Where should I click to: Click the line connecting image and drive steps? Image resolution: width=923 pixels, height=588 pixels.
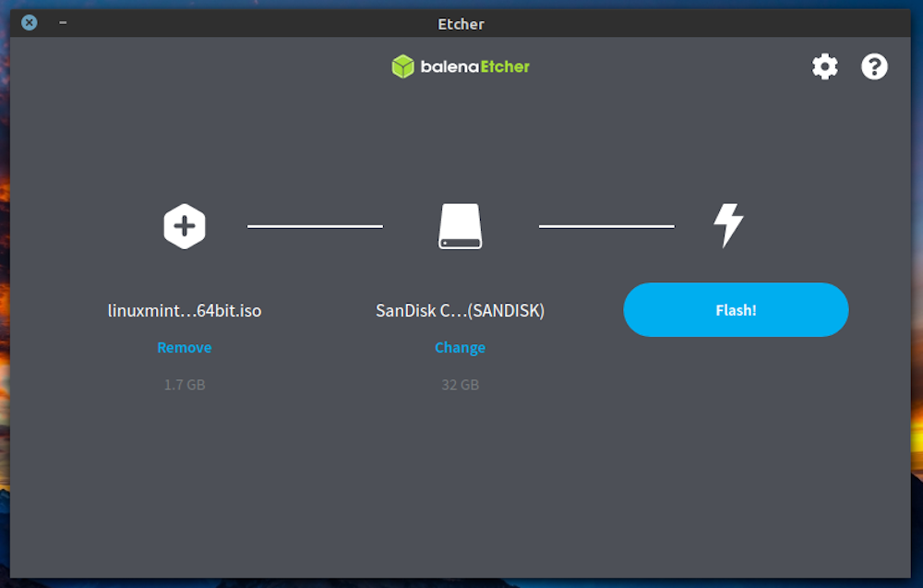click(315, 226)
